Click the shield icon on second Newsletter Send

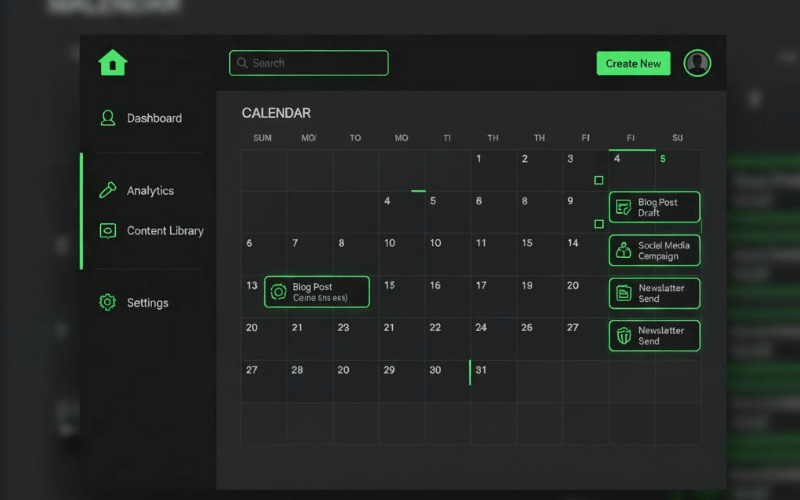tap(623, 336)
